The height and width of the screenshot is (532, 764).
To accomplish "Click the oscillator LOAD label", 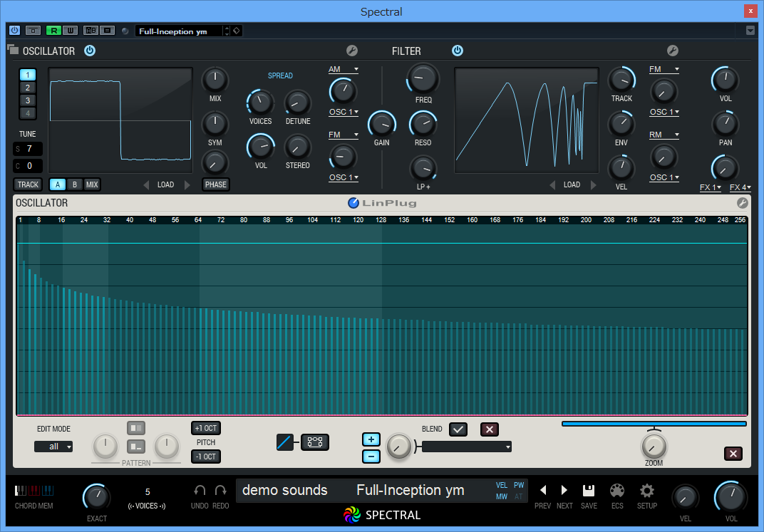I will click(x=165, y=185).
